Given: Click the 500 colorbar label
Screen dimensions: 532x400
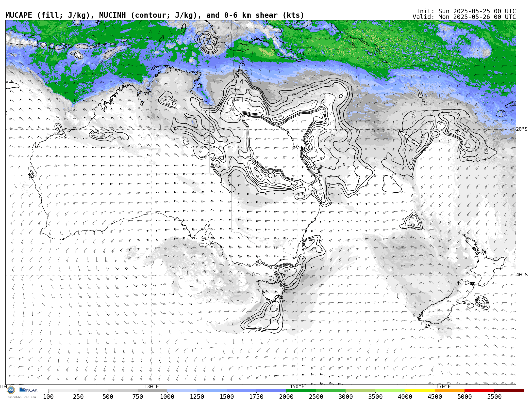Looking at the screenshot, I should [x=108, y=397].
